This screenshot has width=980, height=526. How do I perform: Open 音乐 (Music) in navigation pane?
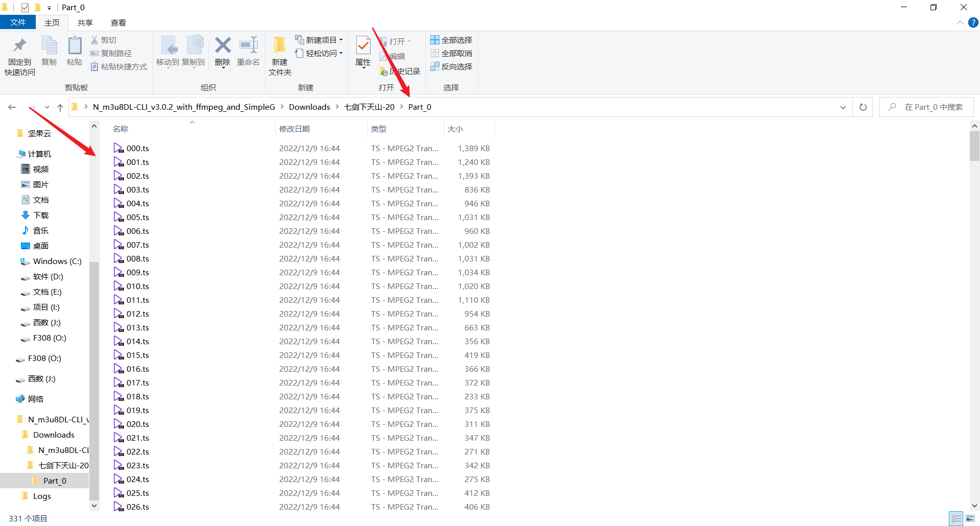(x=41, y=230)
